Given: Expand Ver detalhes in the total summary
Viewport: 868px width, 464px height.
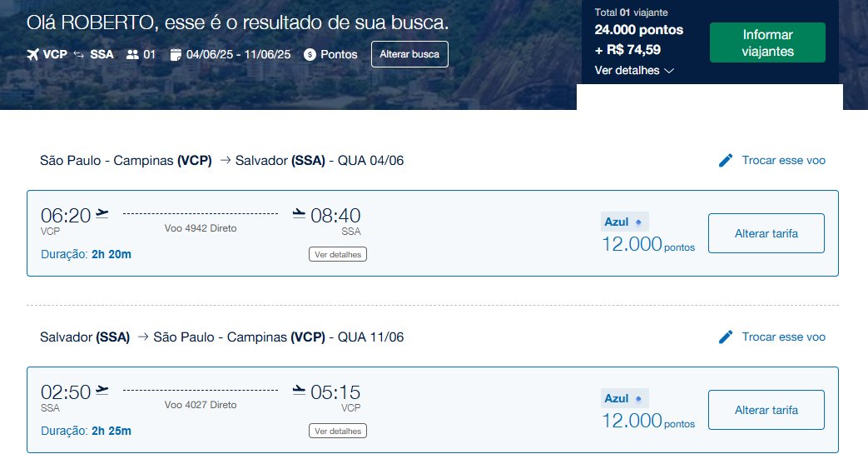Looking at the screenshot, I should click(634, 71).
